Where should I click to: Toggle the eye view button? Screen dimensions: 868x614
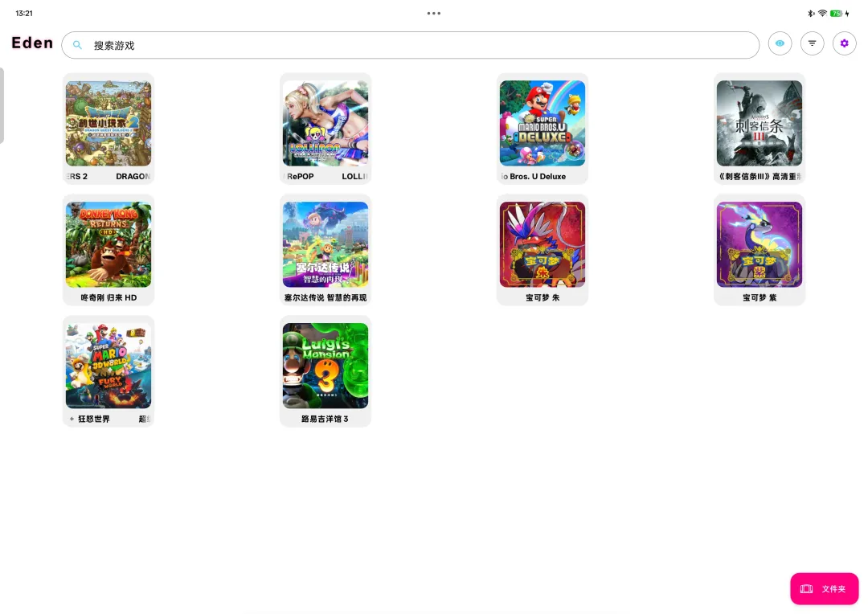780,43
